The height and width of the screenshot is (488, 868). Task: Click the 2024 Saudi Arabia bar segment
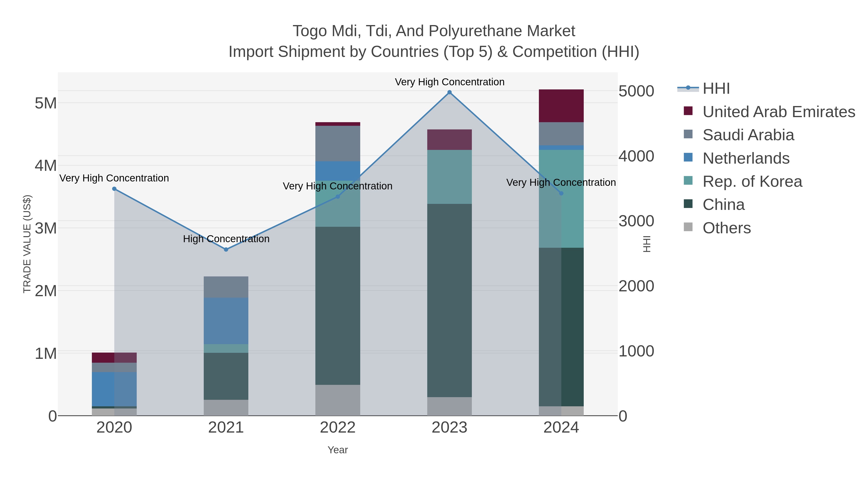(x=561, y=134)
